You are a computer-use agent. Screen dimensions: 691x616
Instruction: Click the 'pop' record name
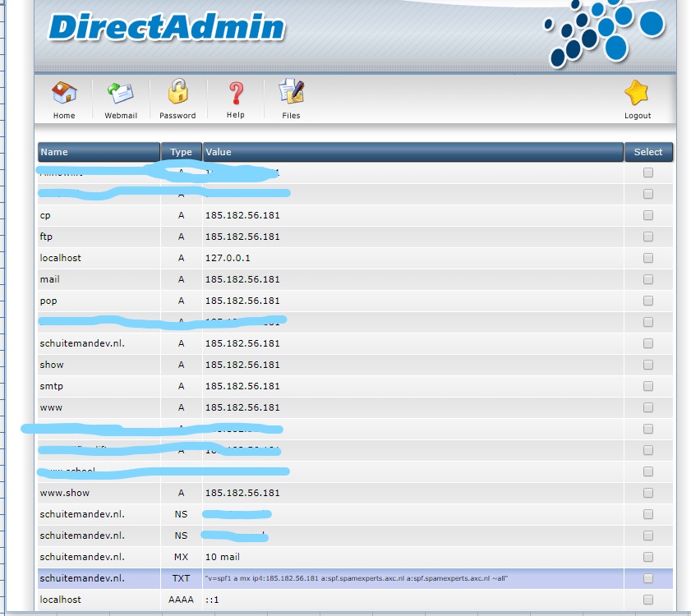click(48, 301)
